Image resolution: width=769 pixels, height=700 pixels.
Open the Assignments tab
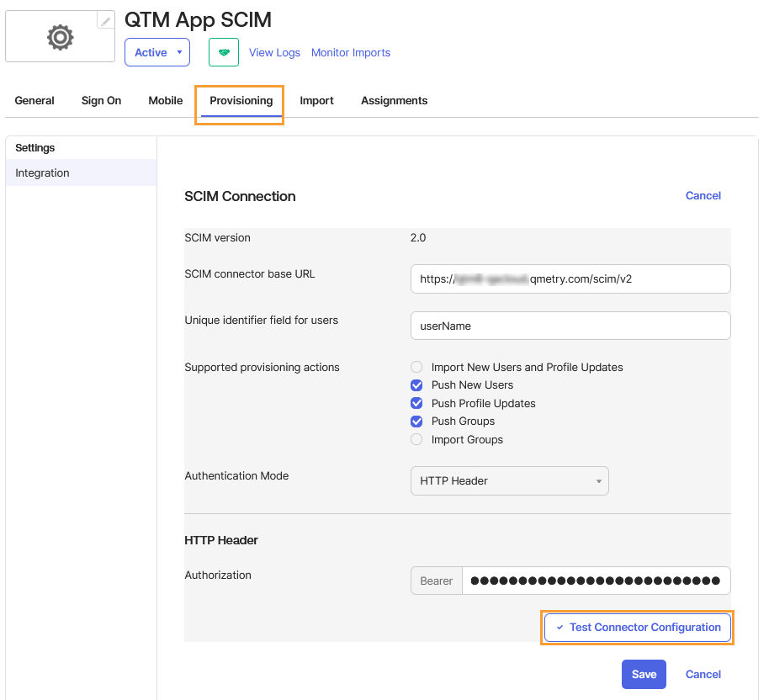click(x=394, y=100)
